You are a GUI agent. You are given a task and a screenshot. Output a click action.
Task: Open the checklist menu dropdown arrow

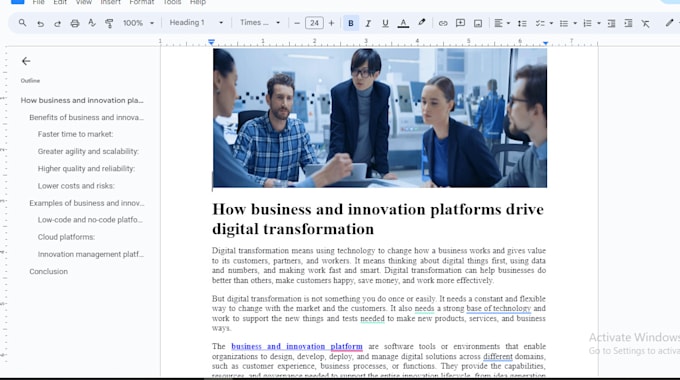(x=551, y=23)
